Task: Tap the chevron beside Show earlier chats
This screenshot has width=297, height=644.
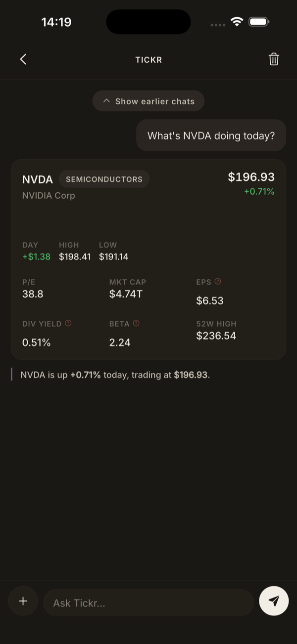Action: (x=106, y=101)
